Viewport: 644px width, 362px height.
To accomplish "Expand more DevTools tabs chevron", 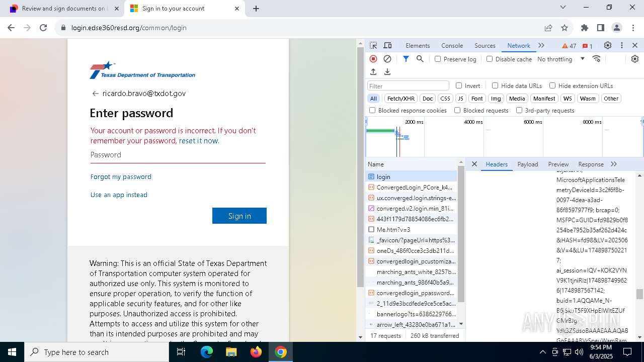I will coord(541,45).
